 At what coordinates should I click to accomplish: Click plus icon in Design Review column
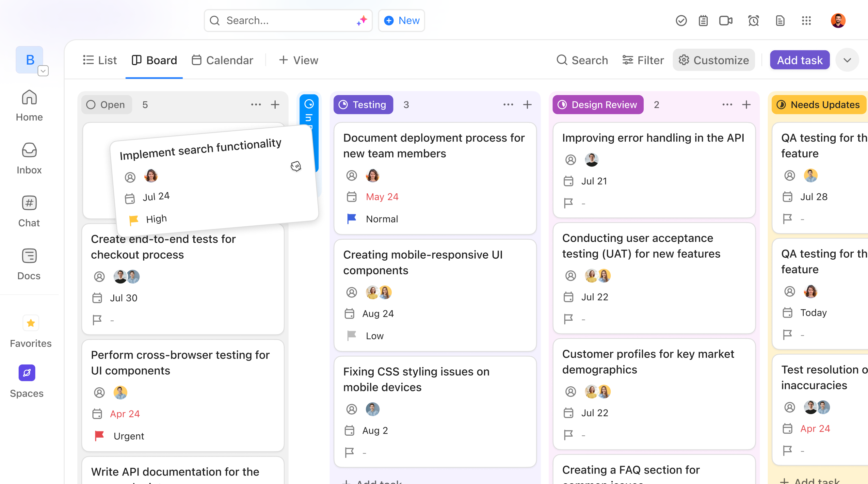pyautogui.click(x=747, y=105)
